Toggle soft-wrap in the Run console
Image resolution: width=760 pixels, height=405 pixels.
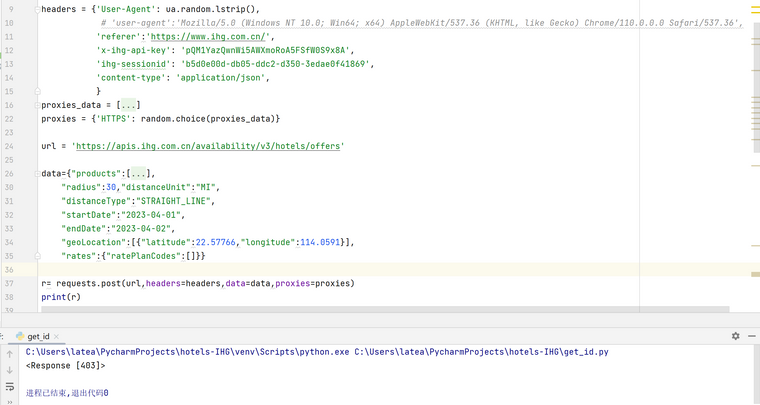(x=10, y=386)
